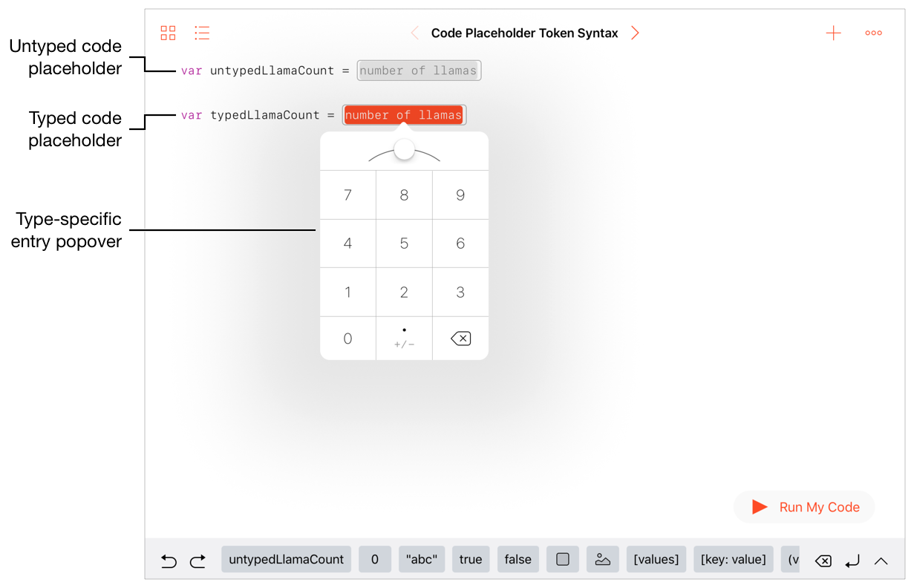Tap the decimal and +/- key
The width and height of the screenshot is (914, 588).
(x=404, y=339)
